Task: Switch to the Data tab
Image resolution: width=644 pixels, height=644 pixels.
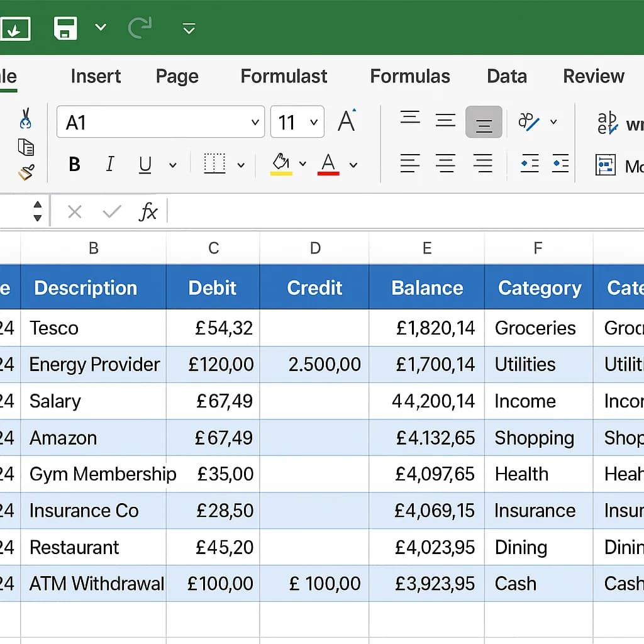Action: tap(507, 76)
